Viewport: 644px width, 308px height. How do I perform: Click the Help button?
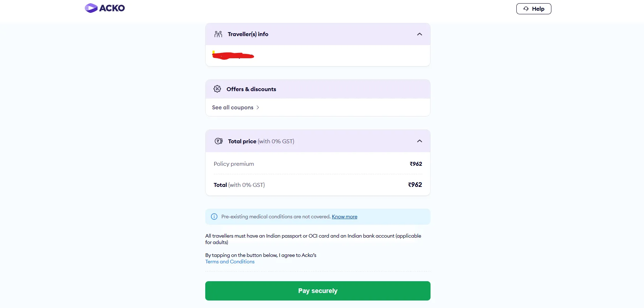(x=534, y=9)
